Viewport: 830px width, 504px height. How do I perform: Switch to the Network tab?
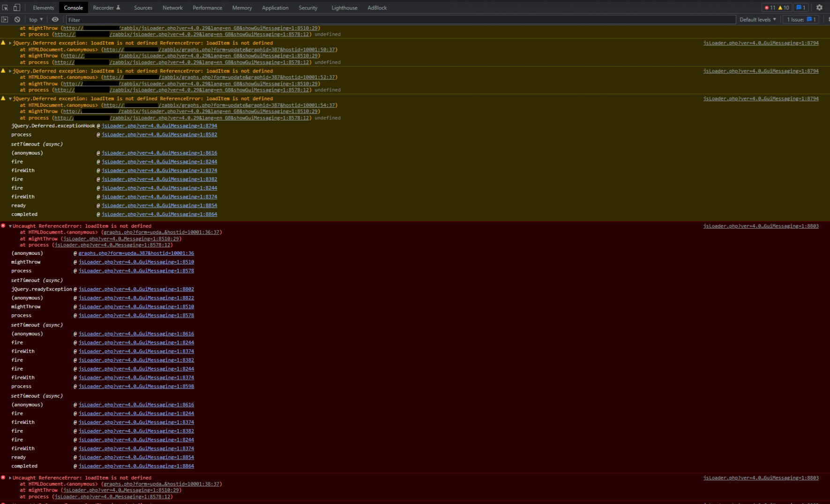click(172, 7)
